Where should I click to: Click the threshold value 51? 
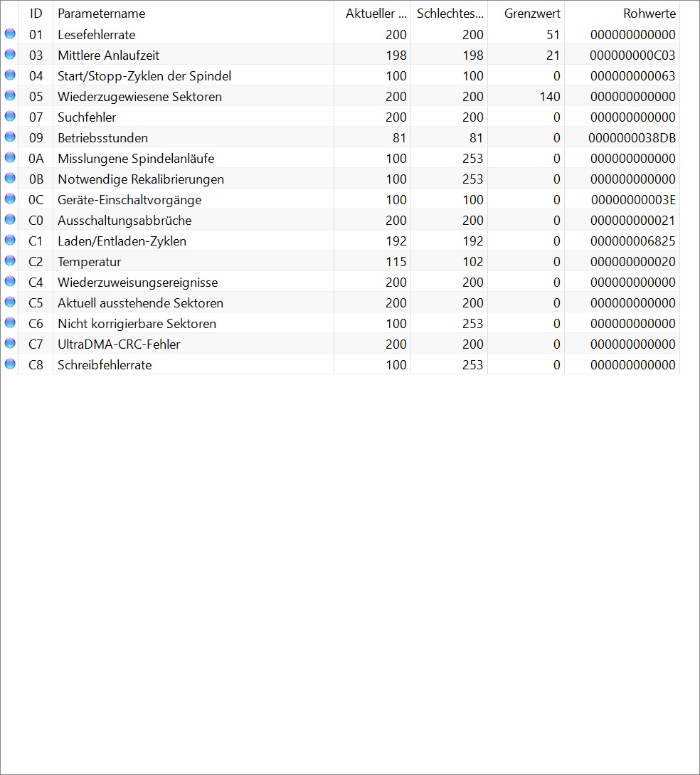click(x=553, y=35)
